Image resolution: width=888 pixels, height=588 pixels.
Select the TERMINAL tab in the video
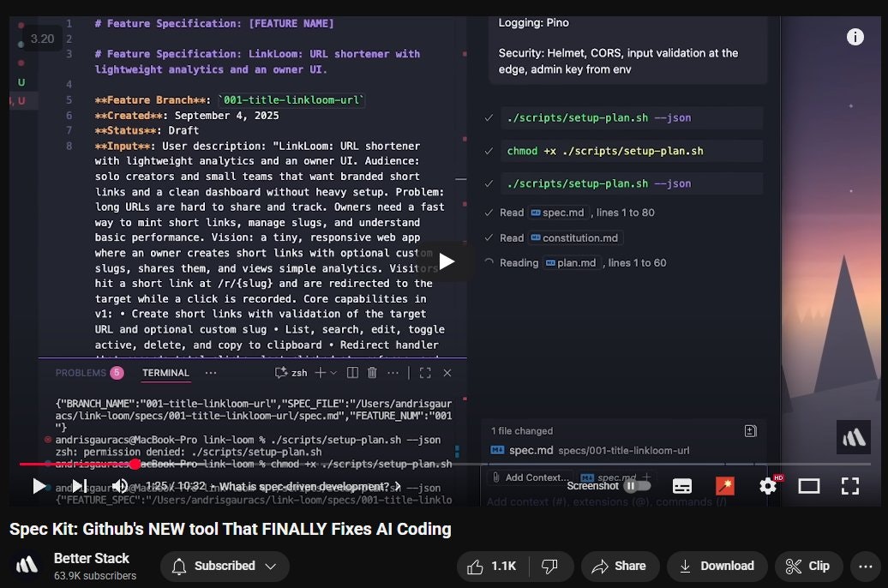click(x=166, y=373)
